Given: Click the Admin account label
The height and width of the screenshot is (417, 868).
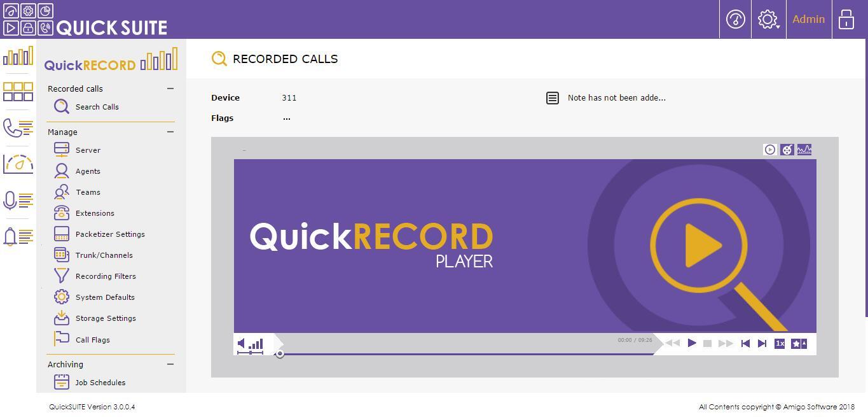Looking at the screenshot, I should [x=808, y=19].
